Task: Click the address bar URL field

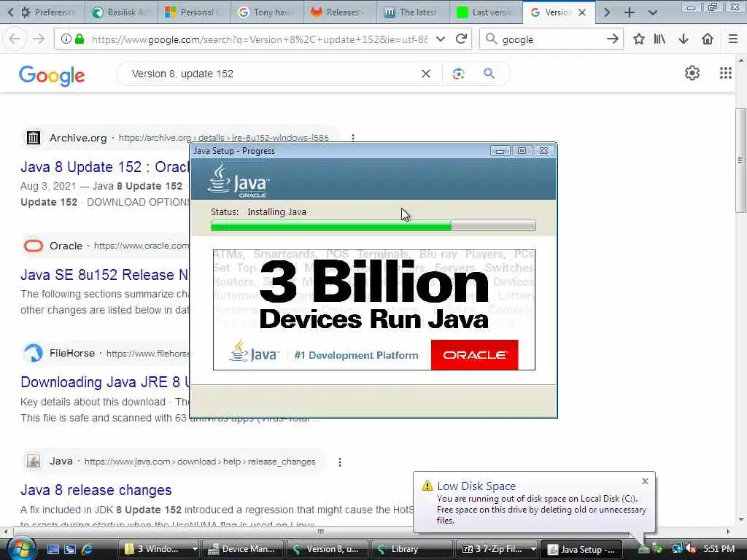Action: pos(260,39)
